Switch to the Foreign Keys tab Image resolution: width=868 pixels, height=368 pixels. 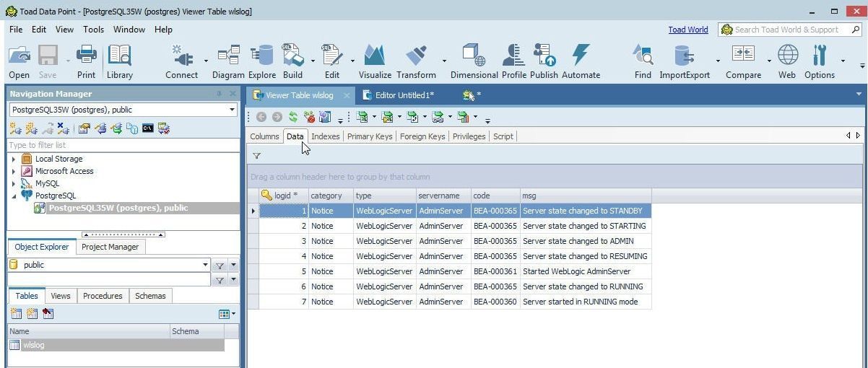click(422, 136)
